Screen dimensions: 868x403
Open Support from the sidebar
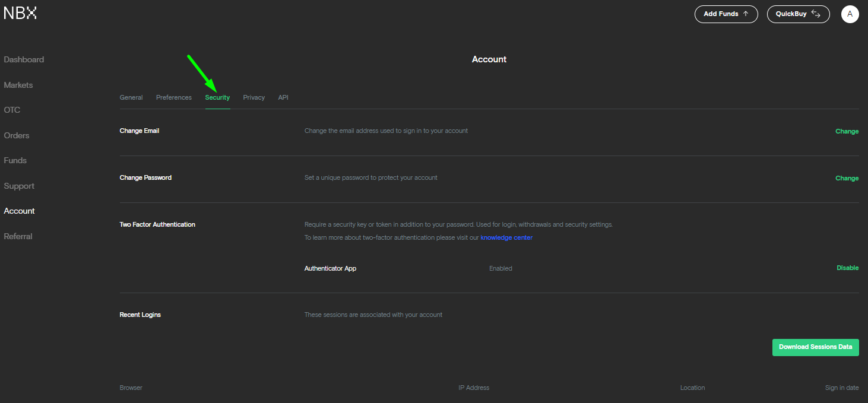point(19,186)
